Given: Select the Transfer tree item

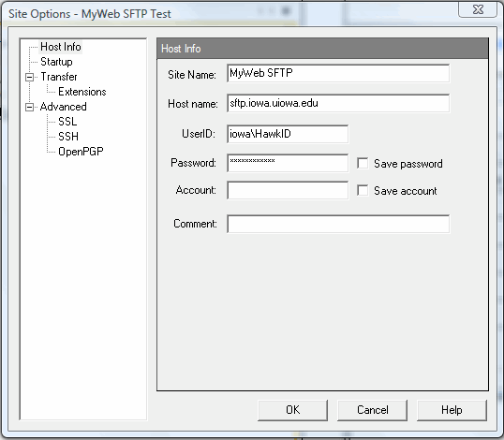Looking at the screenshot, I should (x=59, y=77).
